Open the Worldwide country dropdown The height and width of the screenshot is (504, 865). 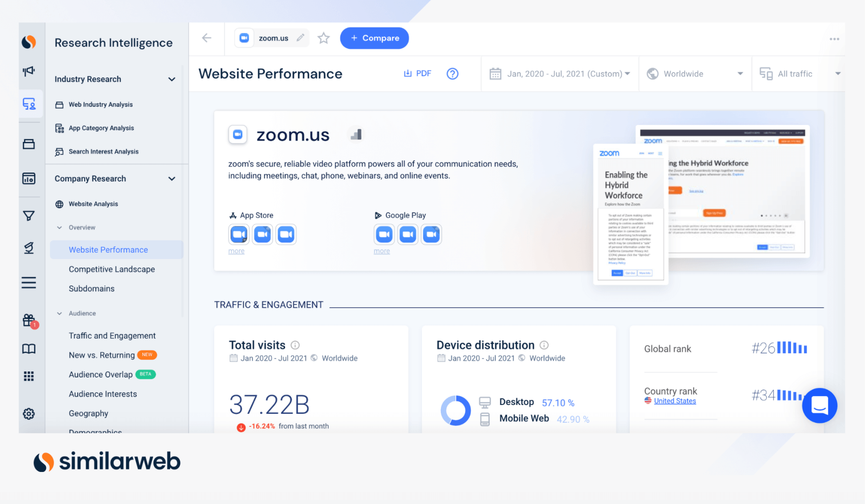[x=696, y=74]
